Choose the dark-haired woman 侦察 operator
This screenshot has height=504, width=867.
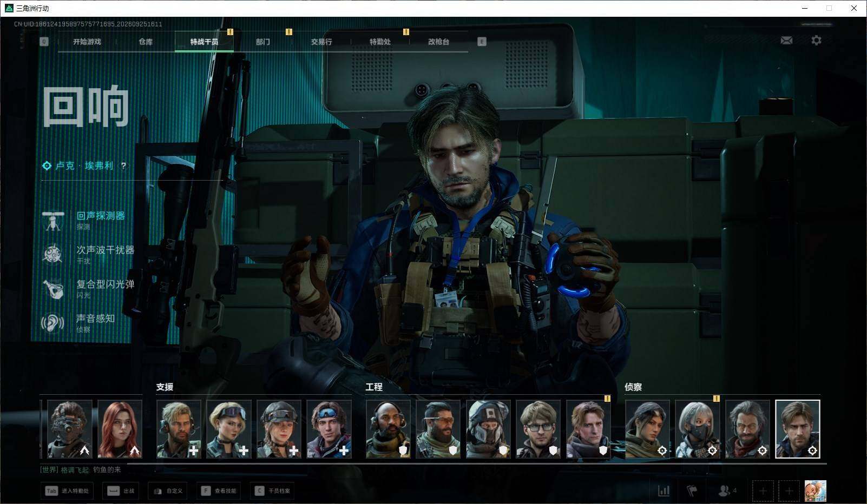(647, 429)
